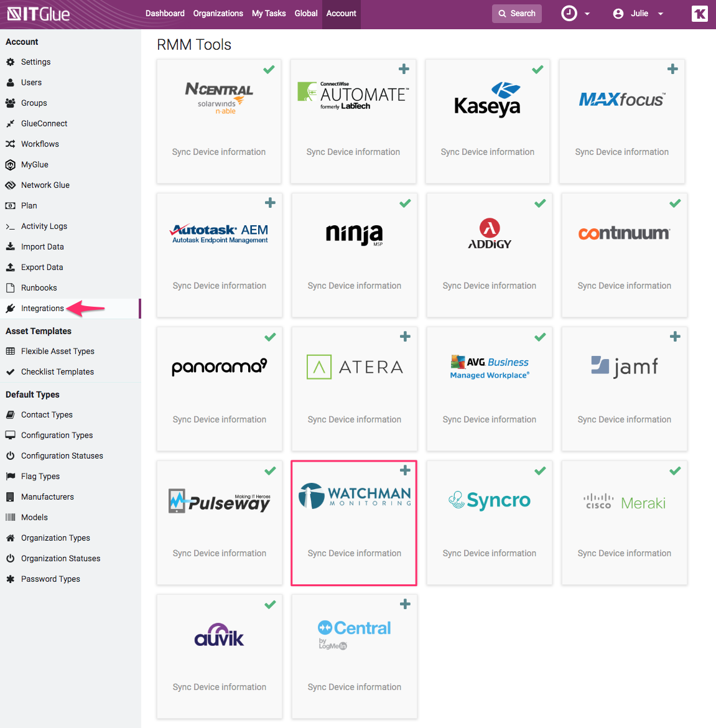This screenshot has width=716, height=728.
Task: Add the MAXfocus integration via plus icon
Action: tap(672, 69)
